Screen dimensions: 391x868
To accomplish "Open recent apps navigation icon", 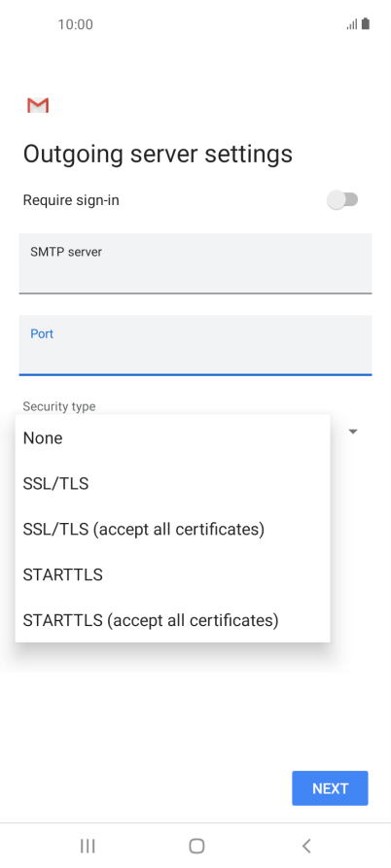I will pos(88,846).
